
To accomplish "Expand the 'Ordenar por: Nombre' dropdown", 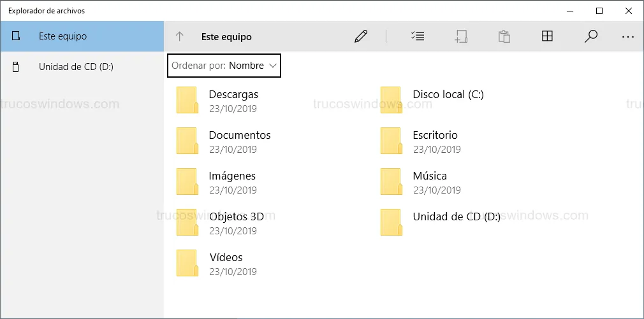I will (224, 66).
